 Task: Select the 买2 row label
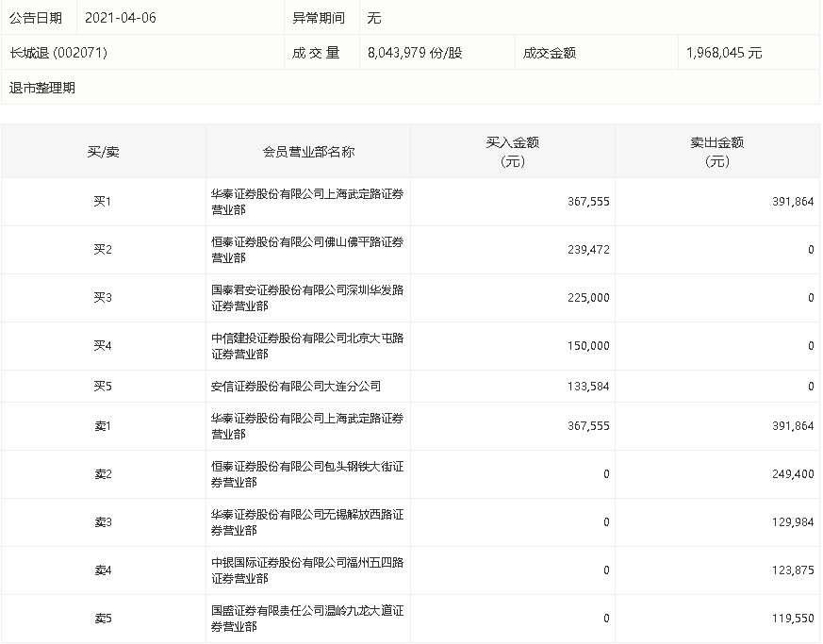[x=103, y=249]
